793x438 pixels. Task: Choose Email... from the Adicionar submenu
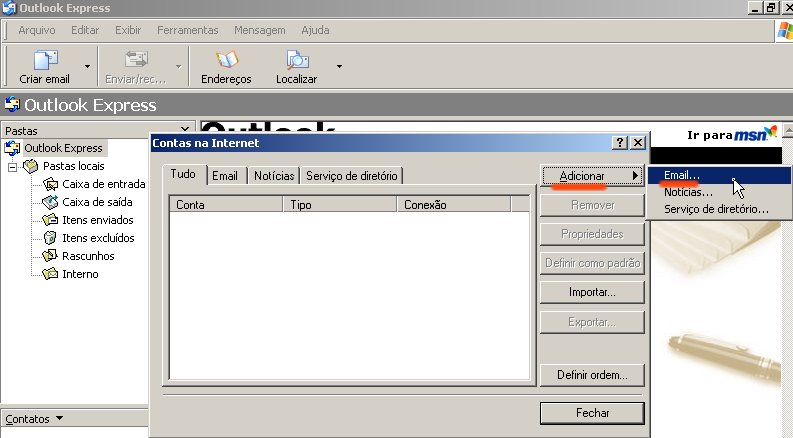point(719,176)
